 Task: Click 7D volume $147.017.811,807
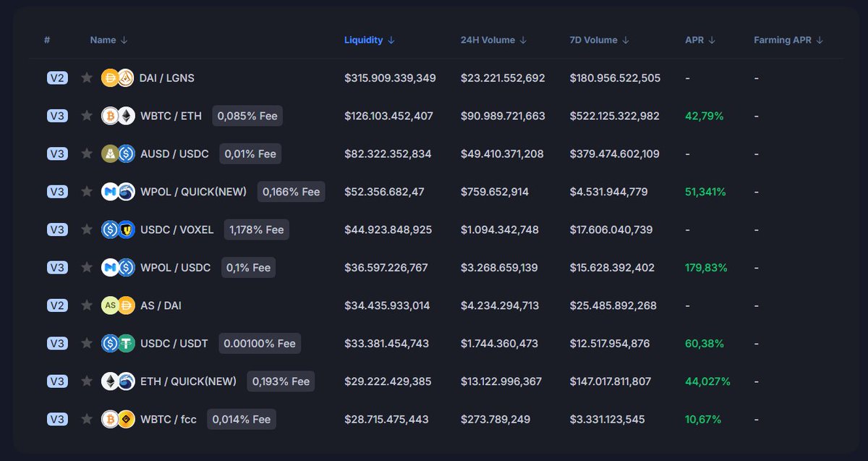point(610,381)
